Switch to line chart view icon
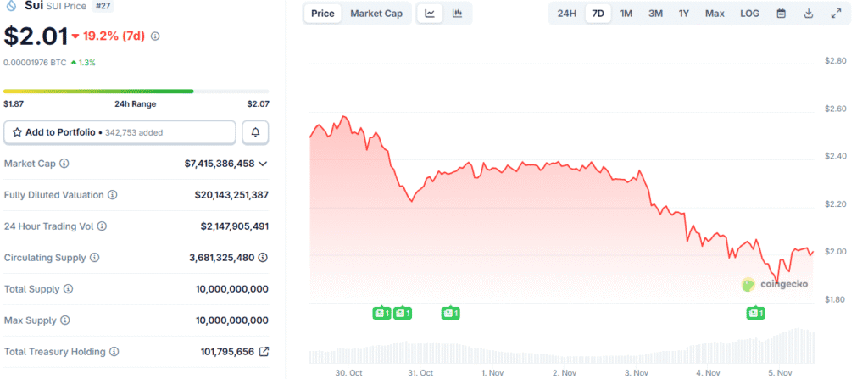This screenshot has width=868, height=379. [x=431, y=14]
